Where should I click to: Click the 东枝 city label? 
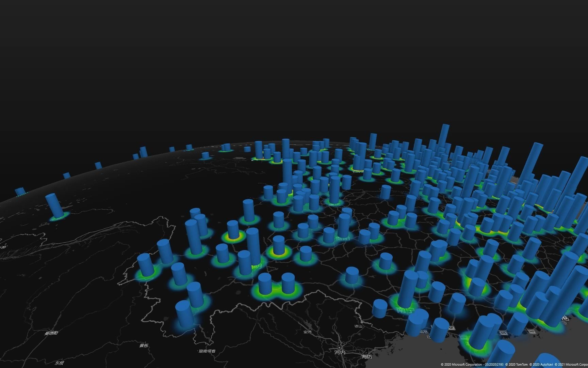coord(59,363)
